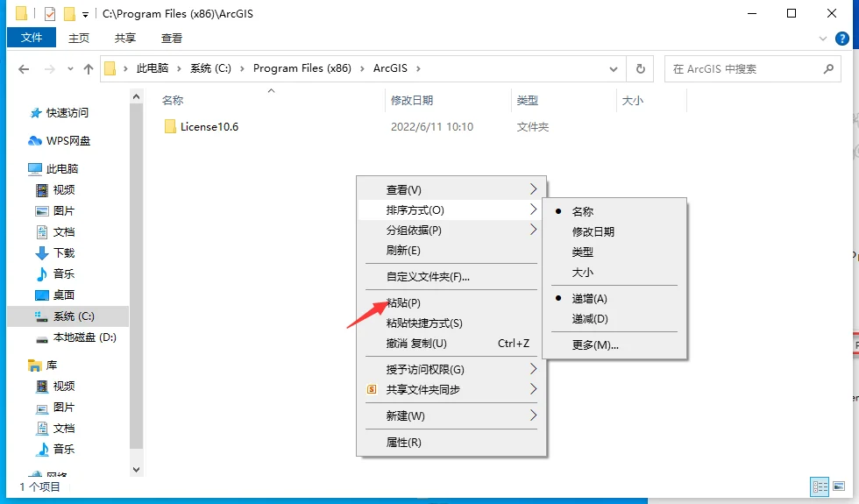Open recent locations dropdown arrow
This screenshot has height=504, width=859.
pyautogui.click(x=70, y=69)
